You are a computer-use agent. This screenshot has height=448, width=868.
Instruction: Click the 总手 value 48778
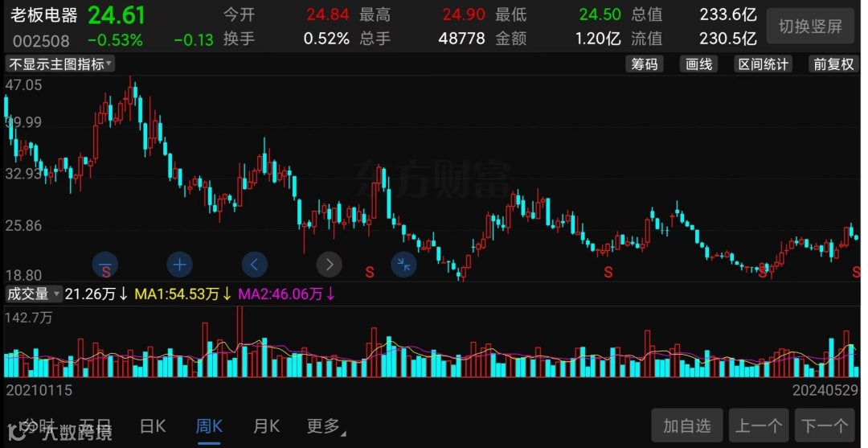461,39
